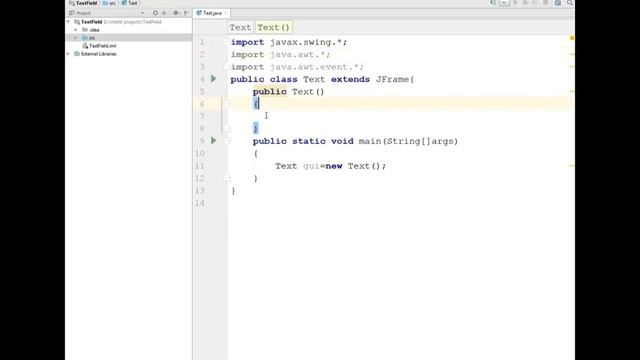
Task: Select the Text.java editor tab
Action: [x=211, y=13]
